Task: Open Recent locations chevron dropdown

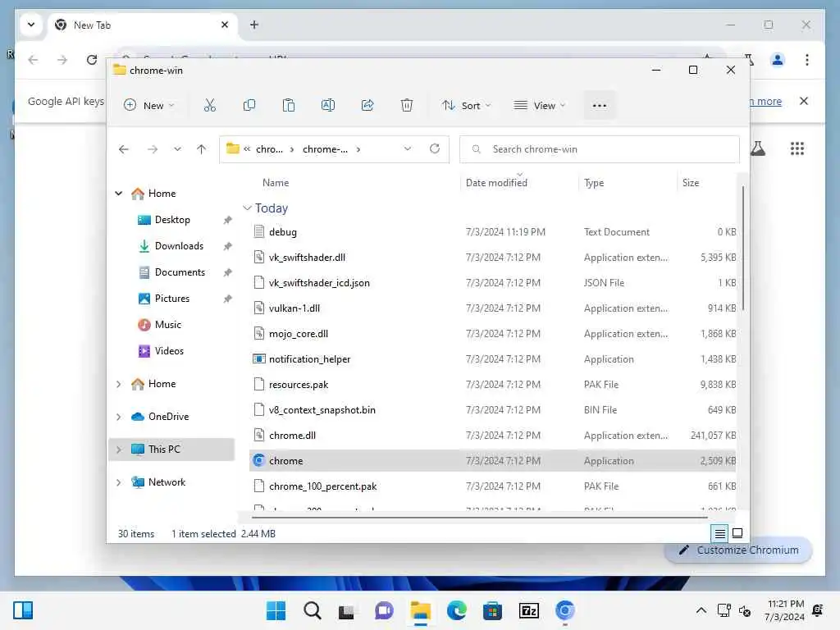Action: pyautogui.click(x=177, y=149)
